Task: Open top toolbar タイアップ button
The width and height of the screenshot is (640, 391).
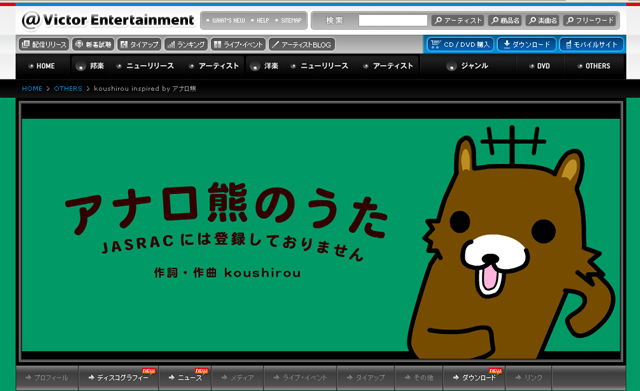Action: click(139, 44)
